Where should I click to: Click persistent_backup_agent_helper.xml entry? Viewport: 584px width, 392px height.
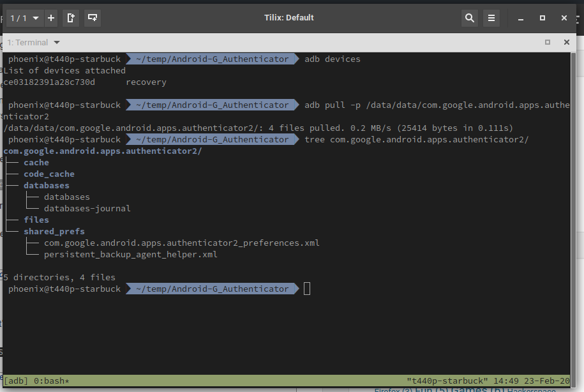pos(131,255)
